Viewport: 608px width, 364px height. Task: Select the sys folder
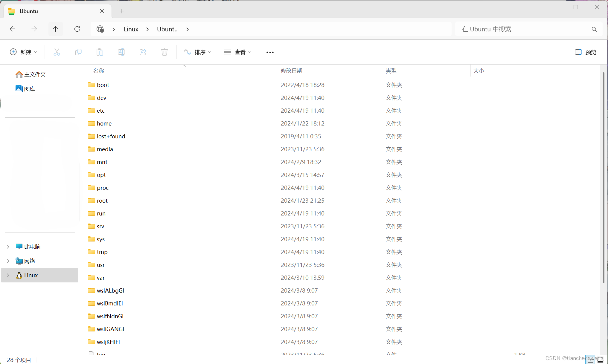point(101,239)
